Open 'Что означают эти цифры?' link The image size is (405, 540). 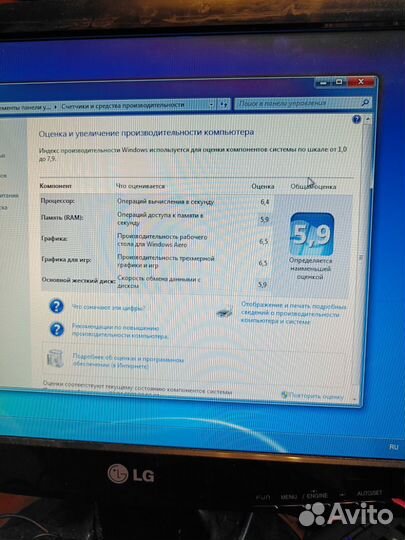108,308
